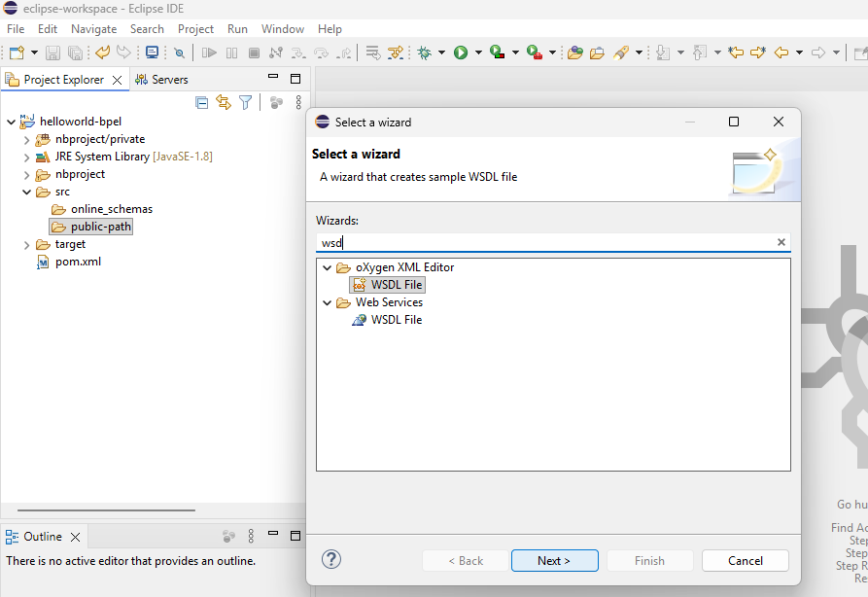The image size is (868, 597).
Task: Select pom.xml in Project Explorer
Action: click(69, 262)
